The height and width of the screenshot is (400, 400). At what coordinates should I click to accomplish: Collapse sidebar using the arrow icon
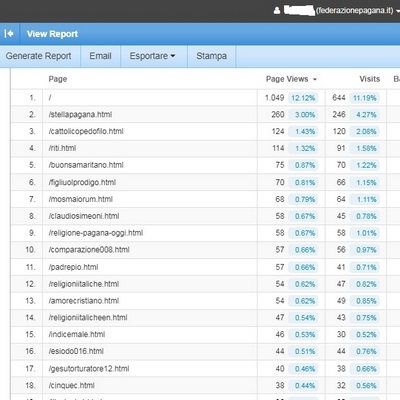point(9,34)
